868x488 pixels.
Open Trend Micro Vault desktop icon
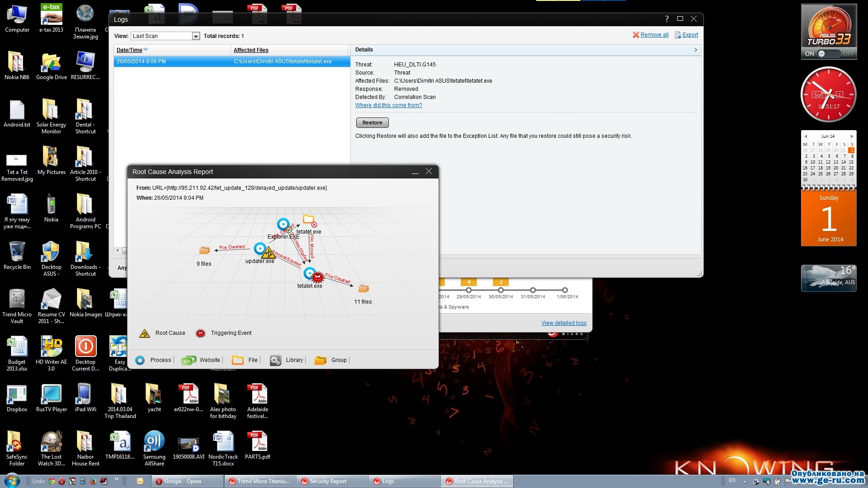click(x=17, y=306)
